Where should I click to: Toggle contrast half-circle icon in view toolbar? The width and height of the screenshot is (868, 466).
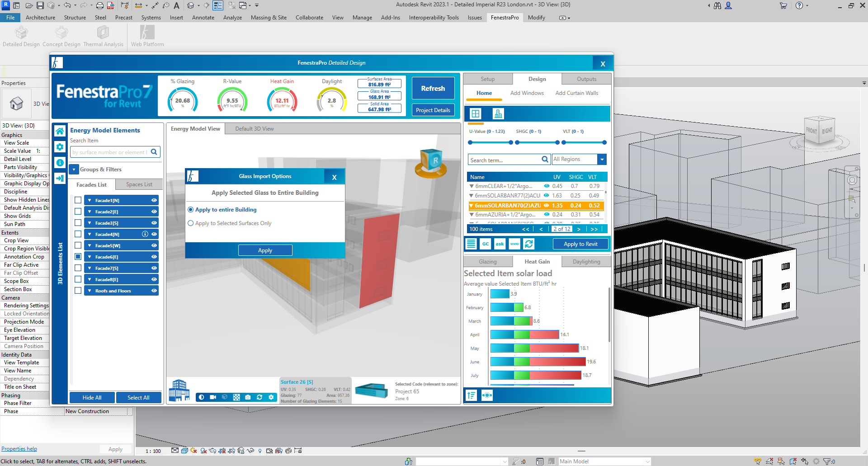point(201,397)
